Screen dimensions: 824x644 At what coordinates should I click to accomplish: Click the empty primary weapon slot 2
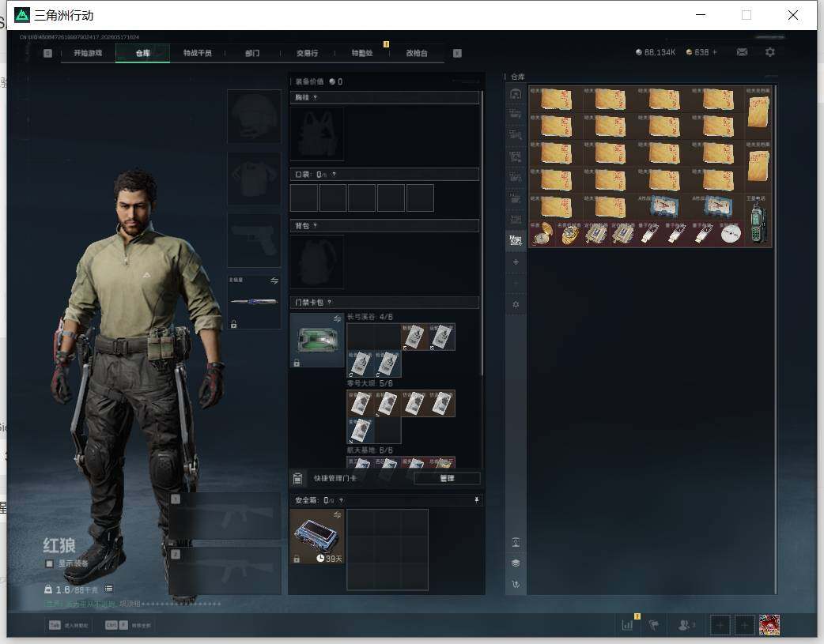(x=225, y=571)
